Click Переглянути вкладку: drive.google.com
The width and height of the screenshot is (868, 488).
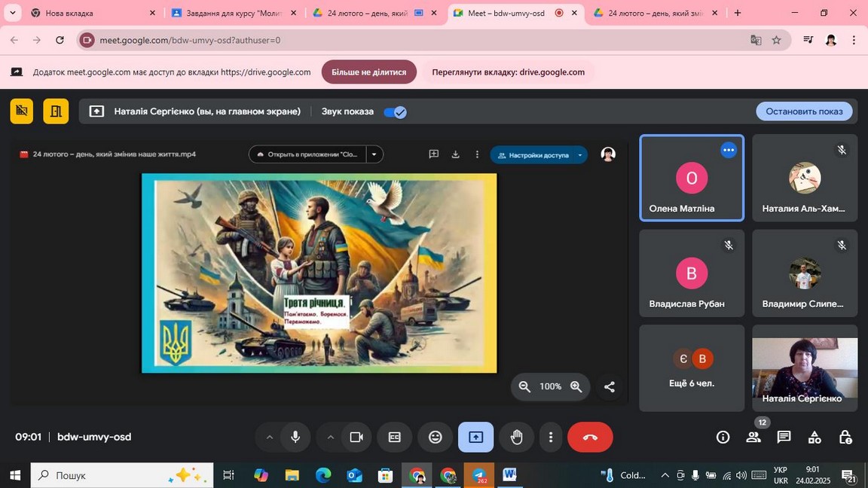point(508,72)
